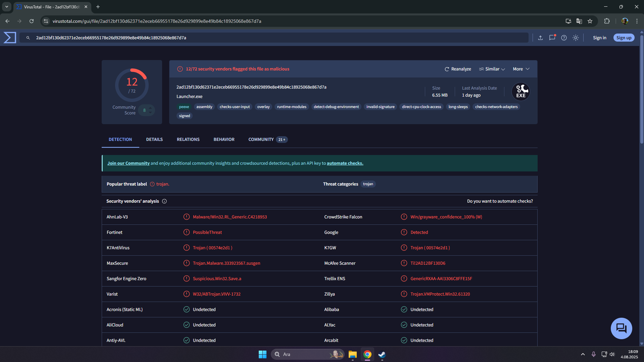Screen dimensions: 644x362
Task: Click the VirusTotal hash search field
Action: click(x=274, y=38)
